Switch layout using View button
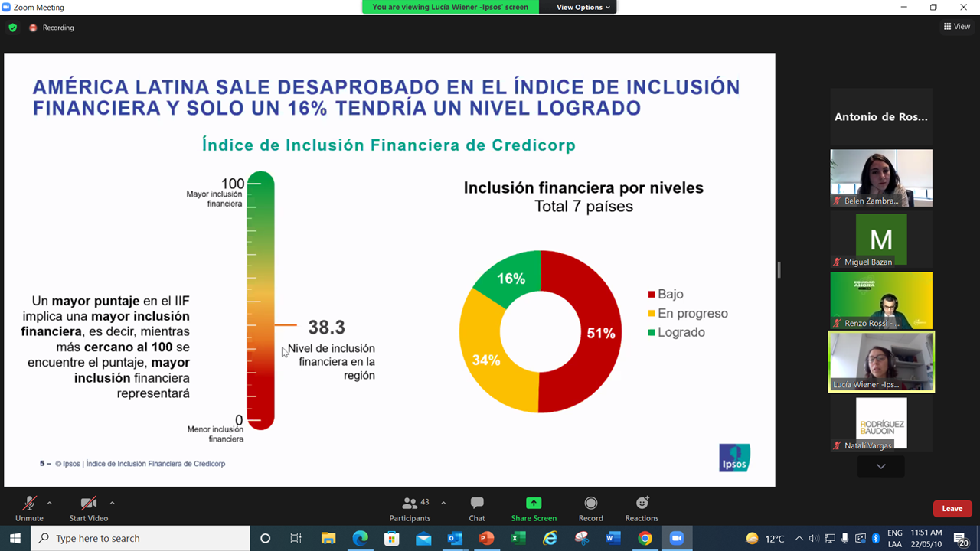 956,27
